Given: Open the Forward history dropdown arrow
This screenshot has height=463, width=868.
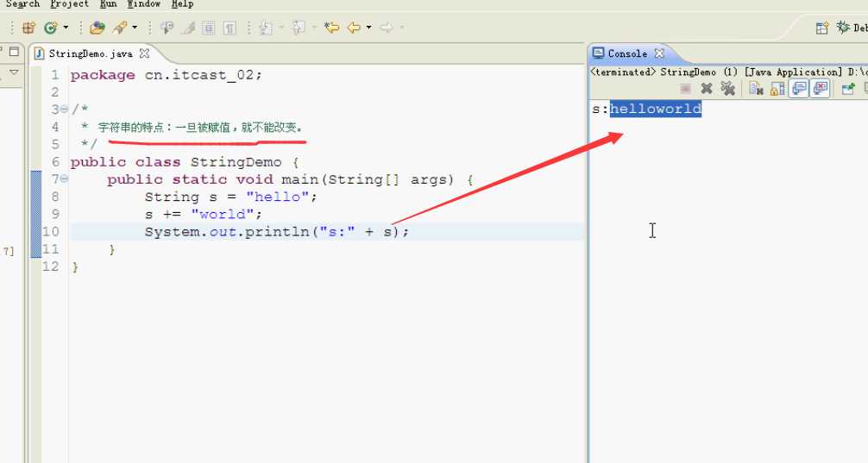Looking at the screenshot, I should pyautogui.click(x=401, y=27).
